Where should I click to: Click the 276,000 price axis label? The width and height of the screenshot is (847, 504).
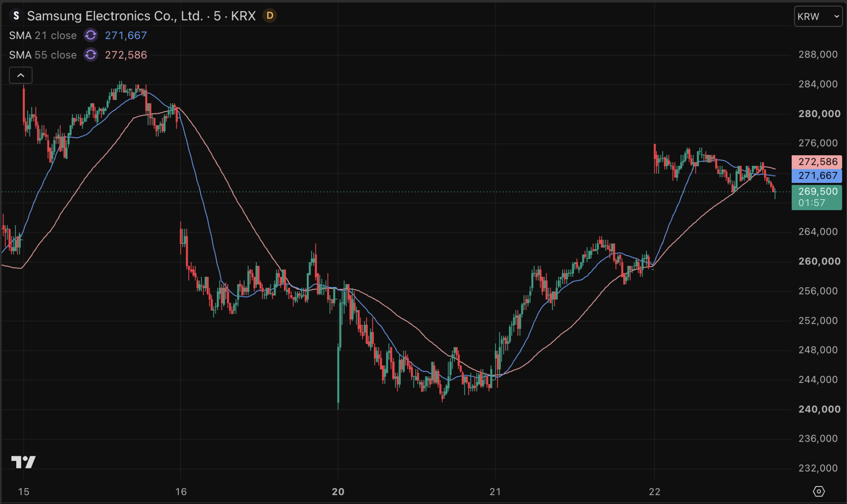point(818,143)
